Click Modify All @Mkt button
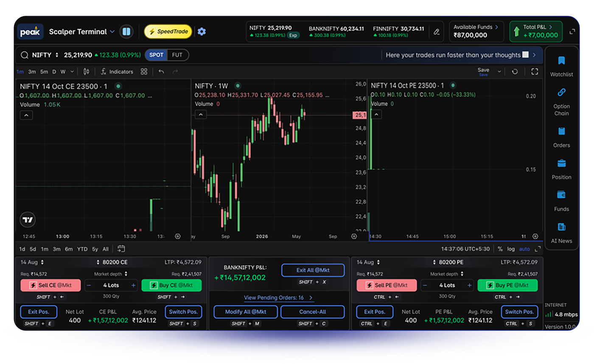This screenshot has width=594, height=364. (246, 312)
